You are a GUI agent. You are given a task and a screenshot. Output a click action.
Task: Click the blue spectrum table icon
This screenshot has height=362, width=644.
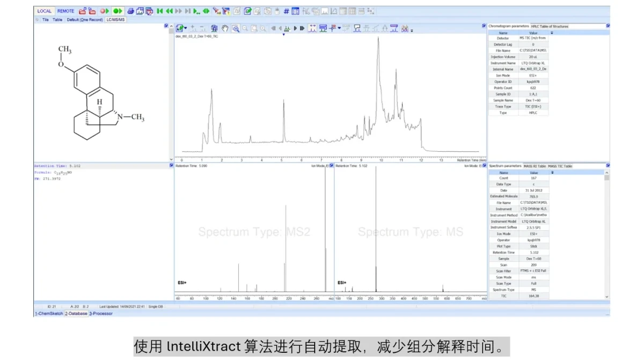pos(323,28)
